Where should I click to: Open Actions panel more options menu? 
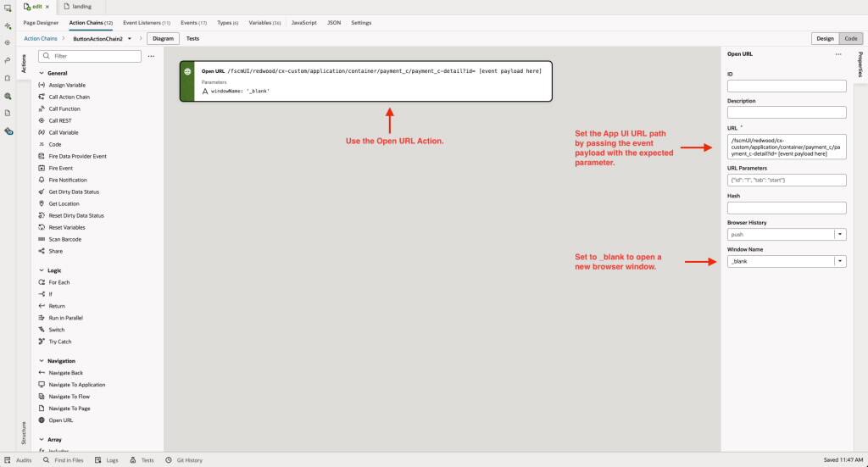[151, 57]
